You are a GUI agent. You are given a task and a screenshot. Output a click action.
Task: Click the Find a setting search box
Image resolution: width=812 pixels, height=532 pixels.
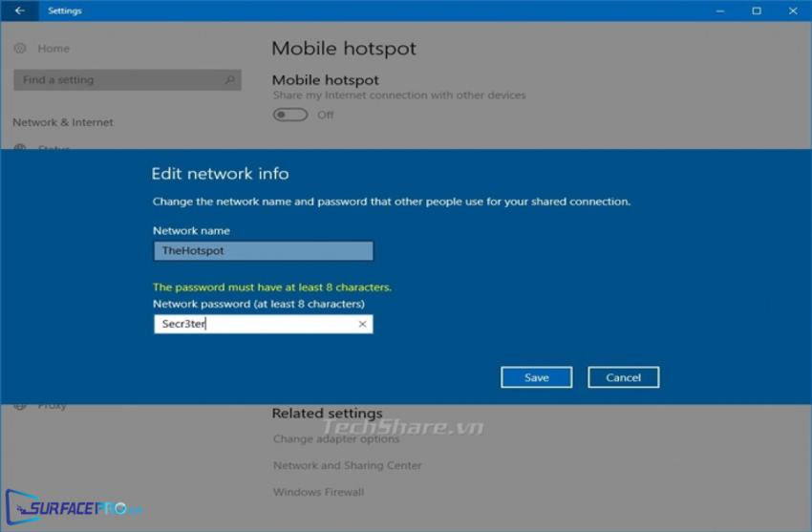click(127, 79)
